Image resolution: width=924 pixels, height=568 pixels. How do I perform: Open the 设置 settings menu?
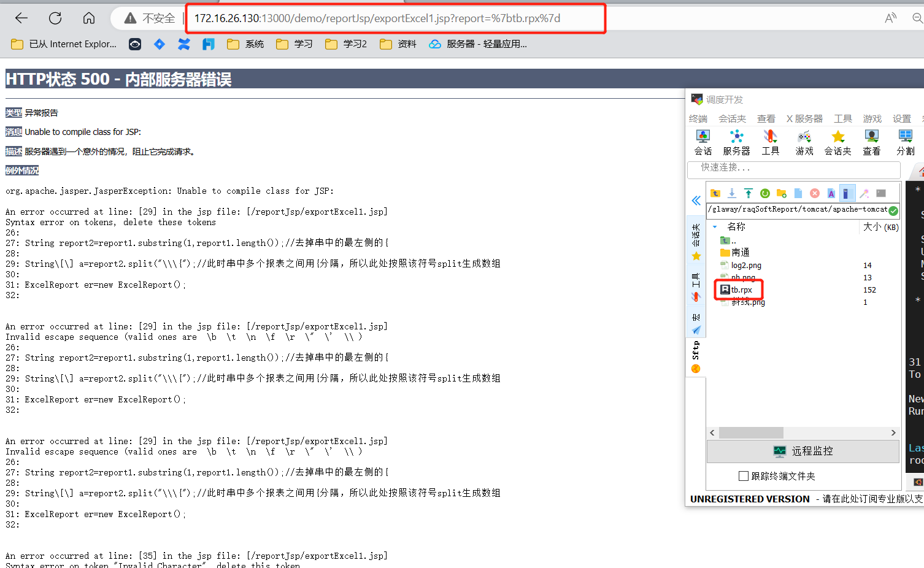(x=901, y=118)
